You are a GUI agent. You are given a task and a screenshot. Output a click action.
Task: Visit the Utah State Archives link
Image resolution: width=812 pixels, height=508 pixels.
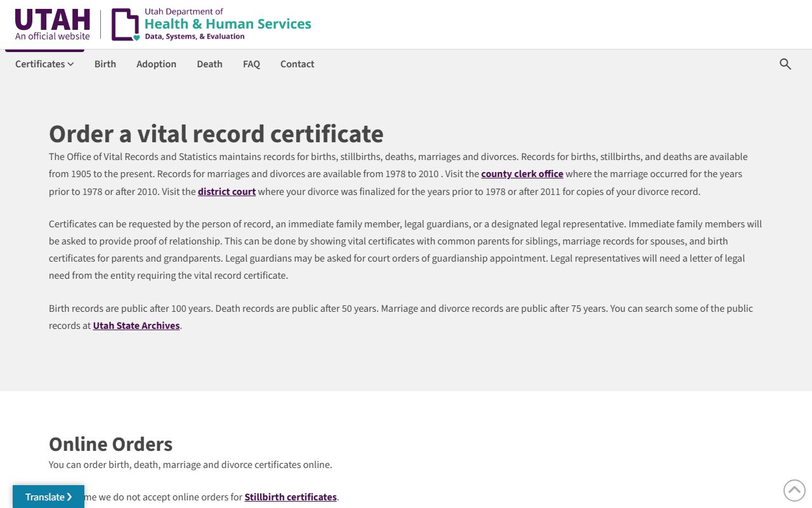[136, 326]
